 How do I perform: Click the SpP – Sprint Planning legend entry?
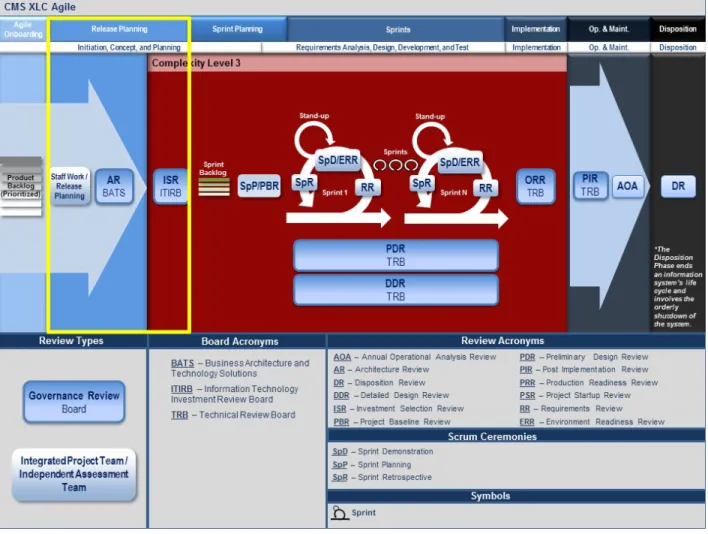tap(372, 464)
